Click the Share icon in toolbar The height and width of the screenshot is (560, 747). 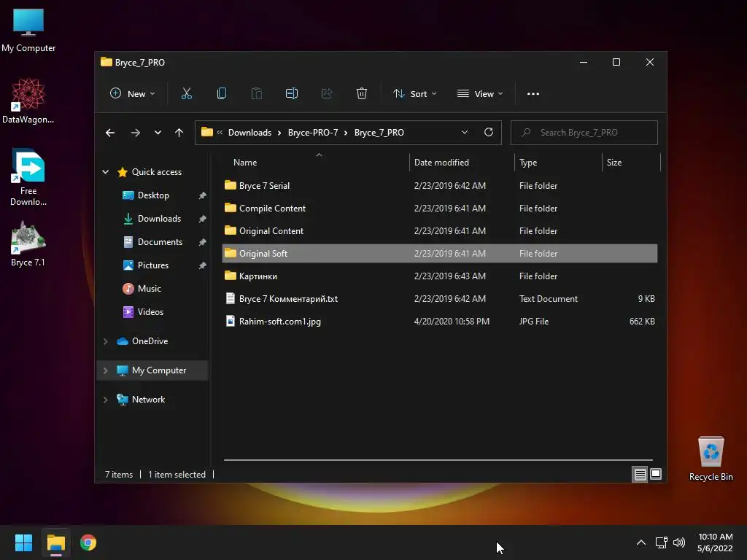[327, 94]
